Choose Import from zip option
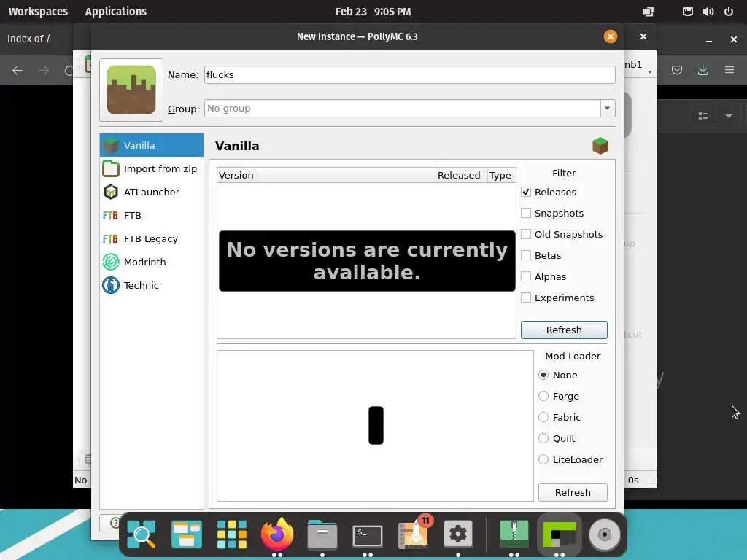Screen dimensions: 747x560 point(152,168)
